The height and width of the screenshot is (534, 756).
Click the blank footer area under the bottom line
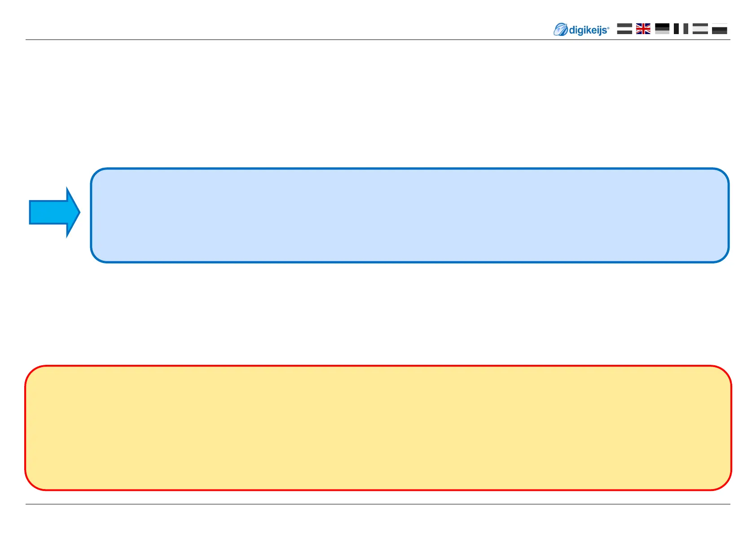[x=378, y=519]
